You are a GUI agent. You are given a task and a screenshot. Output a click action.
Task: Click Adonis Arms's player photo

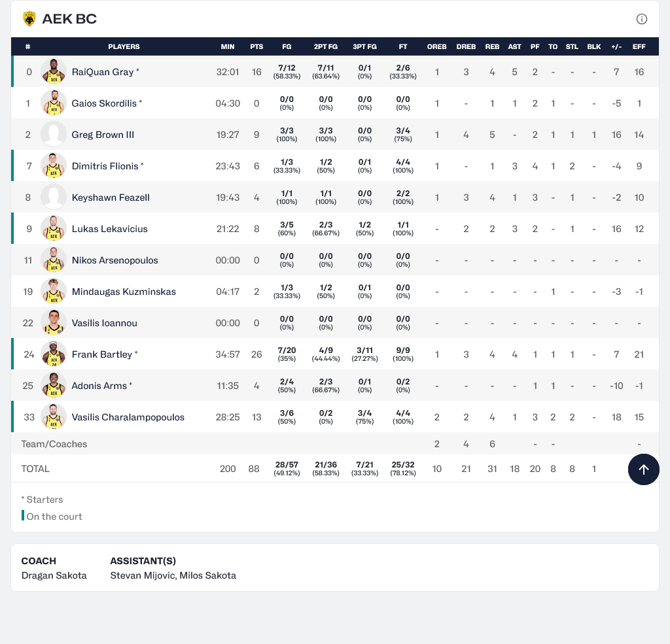point(54,386)
